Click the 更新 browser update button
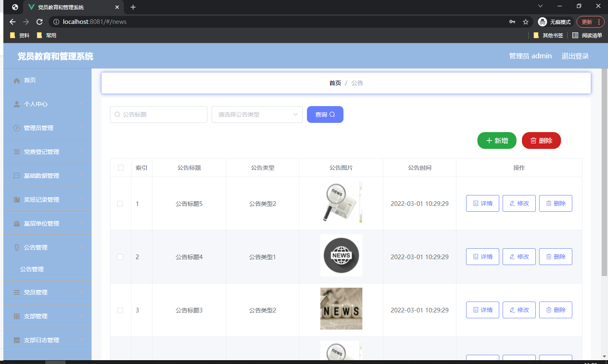This screenshot has width=608, height=364. point(590,22)
